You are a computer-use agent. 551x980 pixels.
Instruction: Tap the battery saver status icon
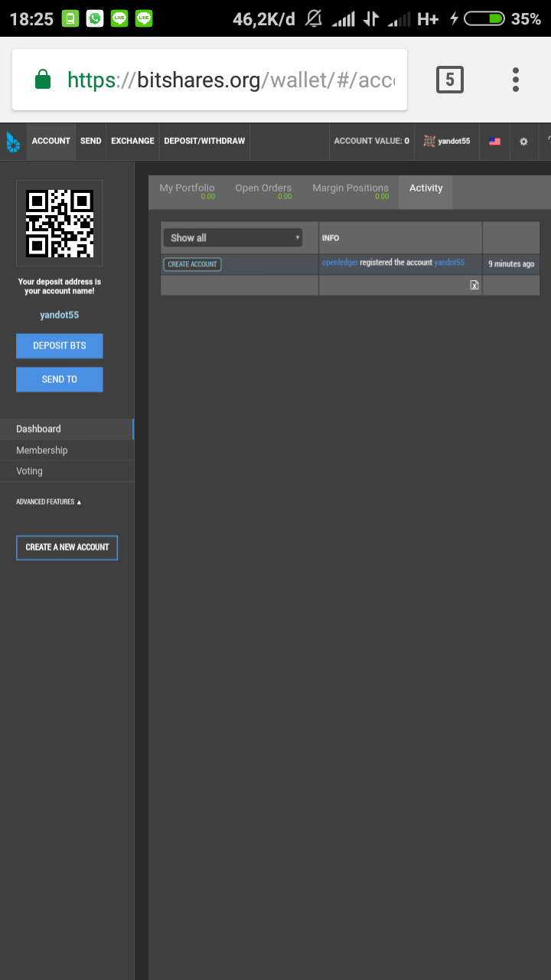[x=70, y=19]
